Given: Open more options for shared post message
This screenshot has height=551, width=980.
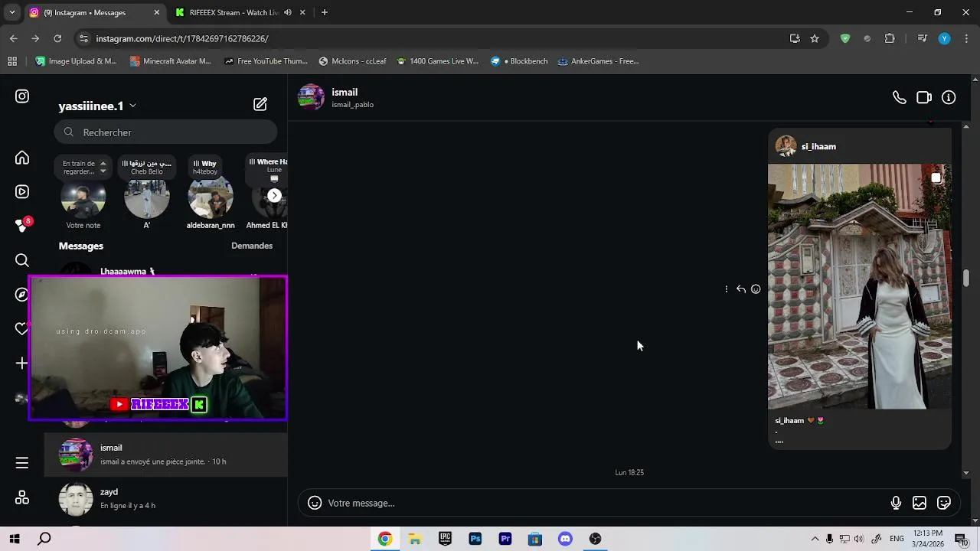Looking at the screenshot, I should point(727,289).
